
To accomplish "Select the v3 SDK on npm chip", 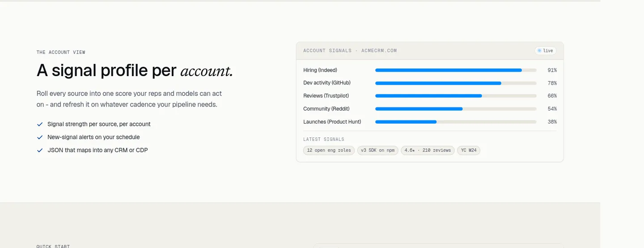I will (x=377, y=150).
